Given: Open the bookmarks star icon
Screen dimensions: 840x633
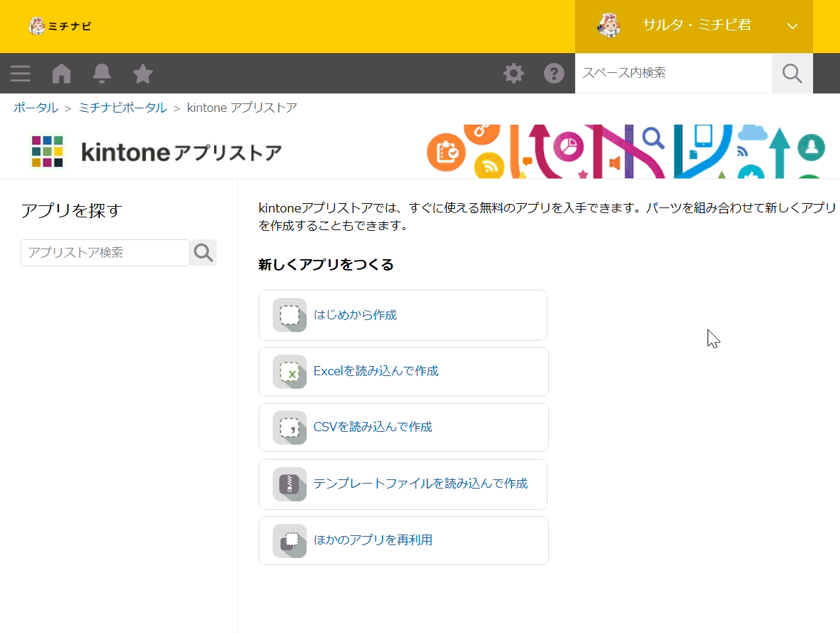Looking at the screenshot, I should tap(142, 74).
